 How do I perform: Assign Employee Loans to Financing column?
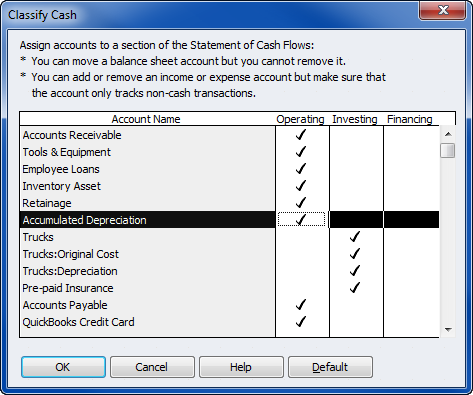point(411,169)
